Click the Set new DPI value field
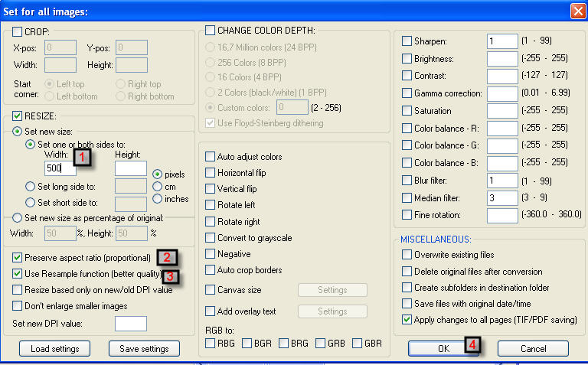588x365 pixels. (130, 324)
